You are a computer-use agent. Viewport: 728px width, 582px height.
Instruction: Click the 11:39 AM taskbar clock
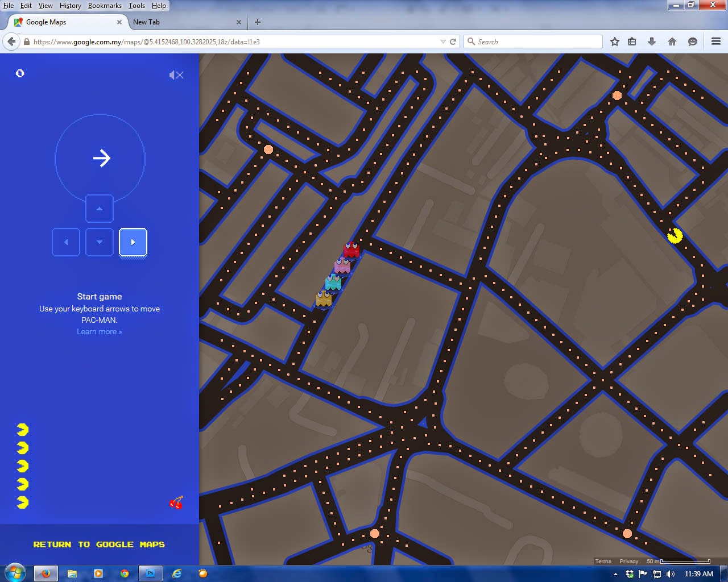point(698,574)
